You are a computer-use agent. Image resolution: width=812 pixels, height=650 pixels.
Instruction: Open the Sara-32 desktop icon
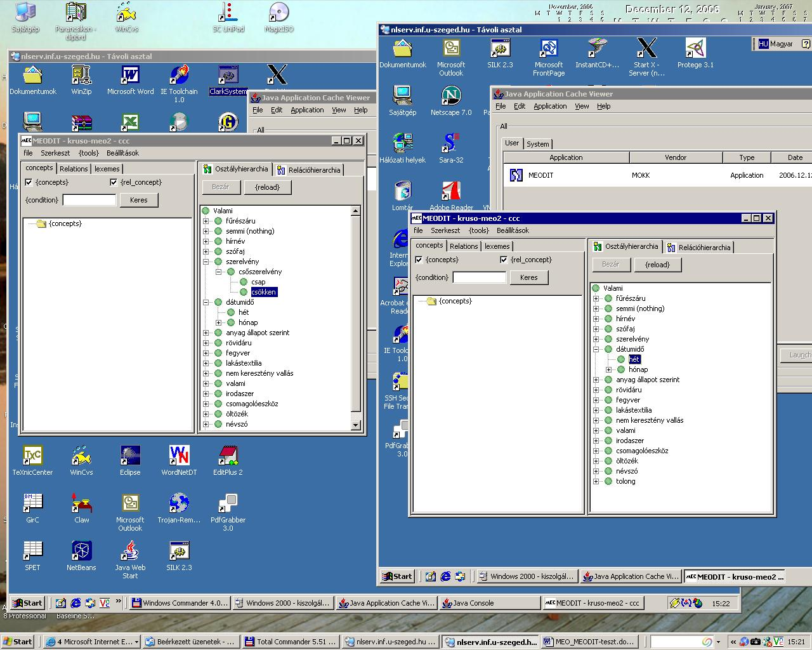pos(451,148)
